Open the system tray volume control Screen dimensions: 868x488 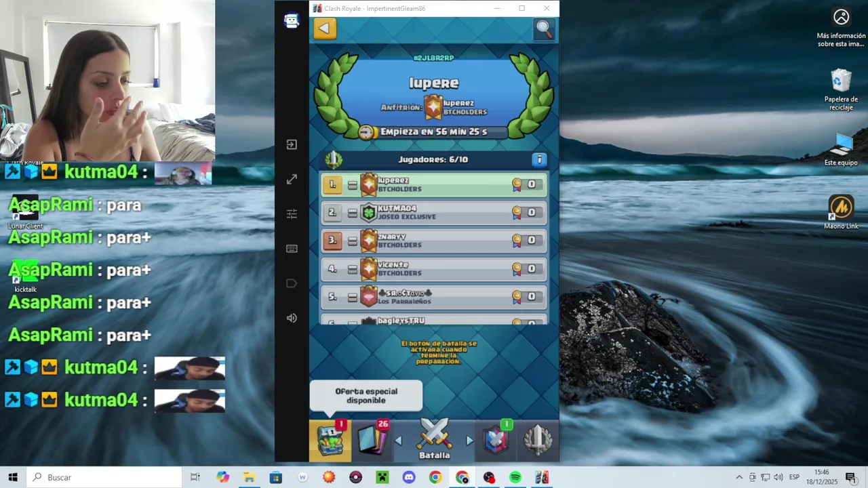[778, 477]
